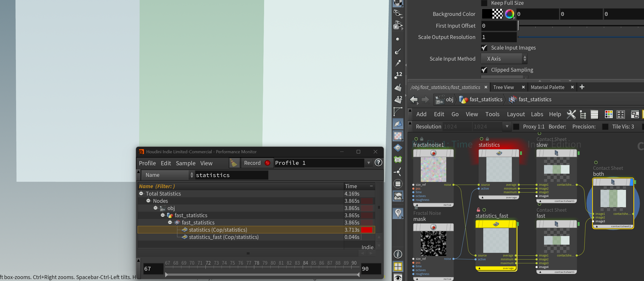Enable Keep Full Size checkbox
This screenshot has height=281, width=644.
tap(484, 3)
